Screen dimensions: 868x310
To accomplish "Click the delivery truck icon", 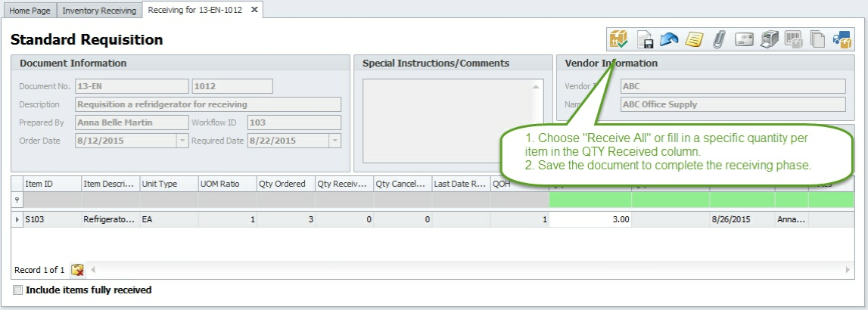I will [x=842, y=39].
